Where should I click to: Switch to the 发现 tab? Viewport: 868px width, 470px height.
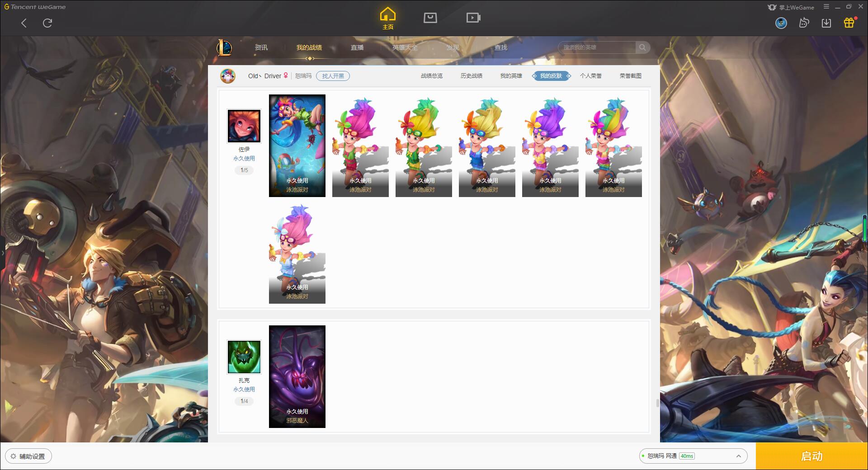453,47
